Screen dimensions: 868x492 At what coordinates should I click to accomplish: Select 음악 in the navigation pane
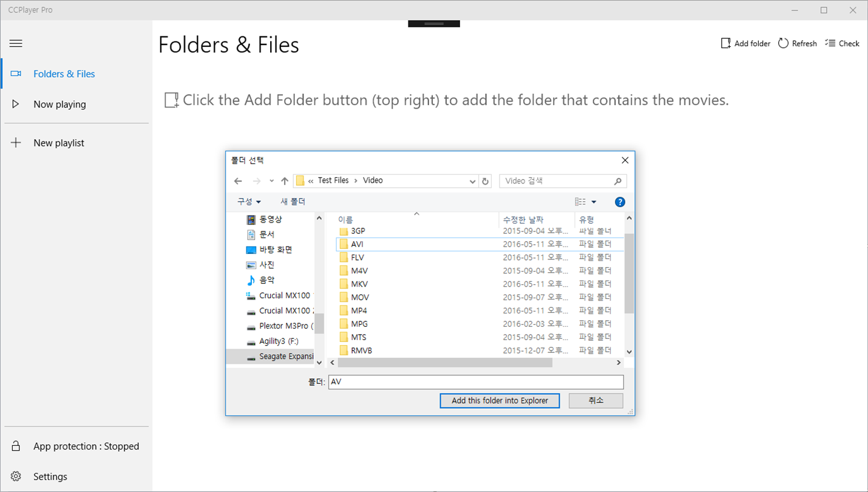click(x=261, y=280)
